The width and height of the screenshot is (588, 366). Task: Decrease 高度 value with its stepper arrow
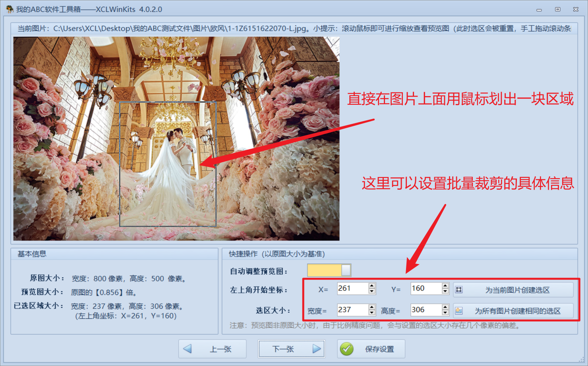445,312
